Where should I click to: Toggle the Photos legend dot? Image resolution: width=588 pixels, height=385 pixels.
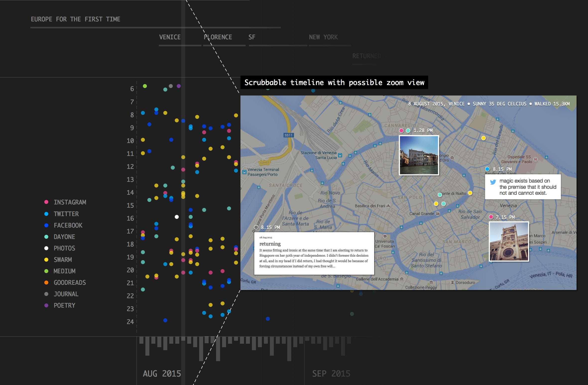(x=46, y=248)
